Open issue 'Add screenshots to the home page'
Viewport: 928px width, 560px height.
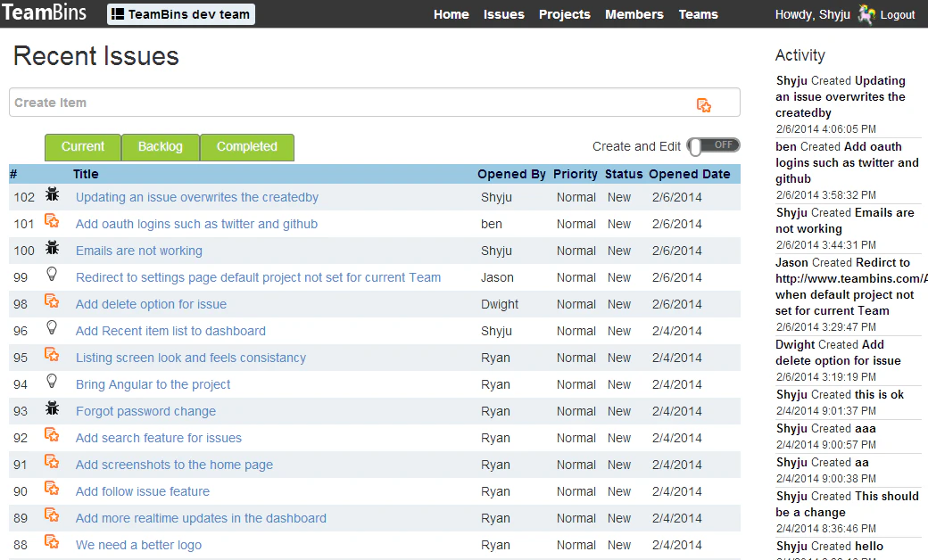tap(174, 465)
